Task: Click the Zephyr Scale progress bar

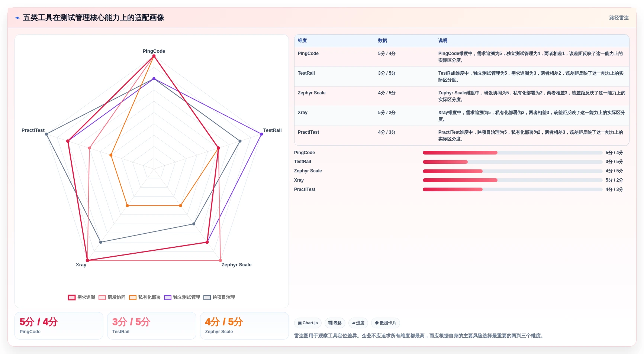Action: pyautogui.click(x=512, y=171)
